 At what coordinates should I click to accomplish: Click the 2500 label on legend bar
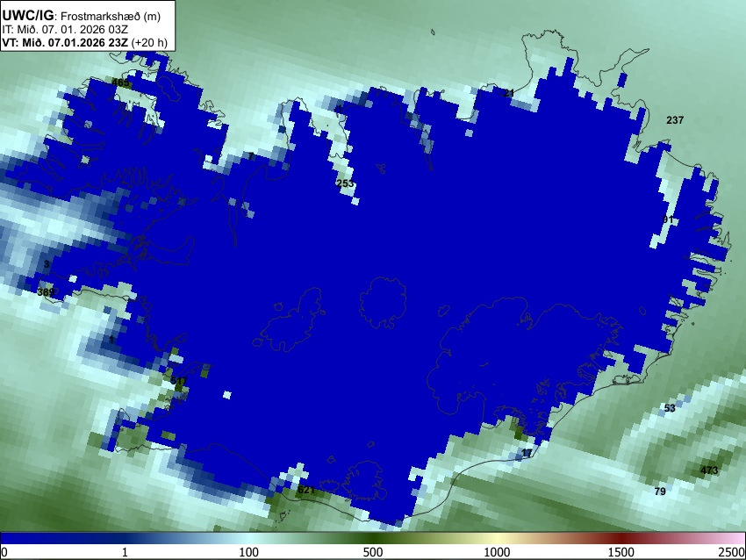(x=732, y=552)
